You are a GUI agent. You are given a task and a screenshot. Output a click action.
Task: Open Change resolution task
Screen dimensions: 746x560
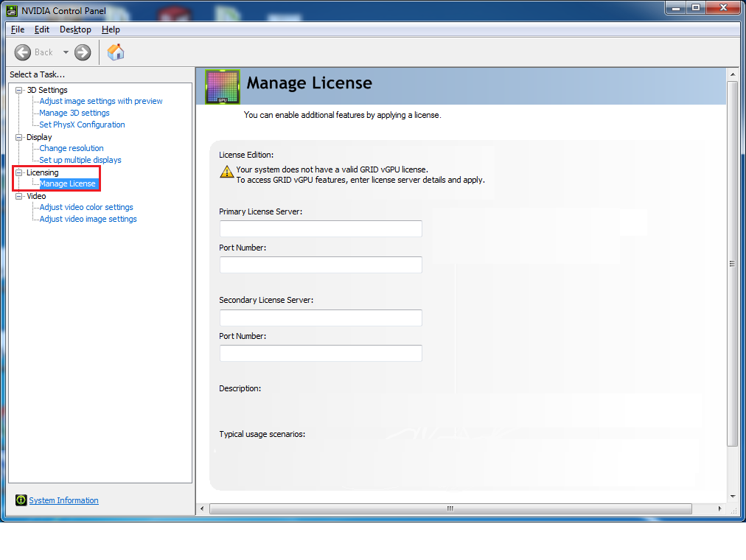click(x=72, y=149)
